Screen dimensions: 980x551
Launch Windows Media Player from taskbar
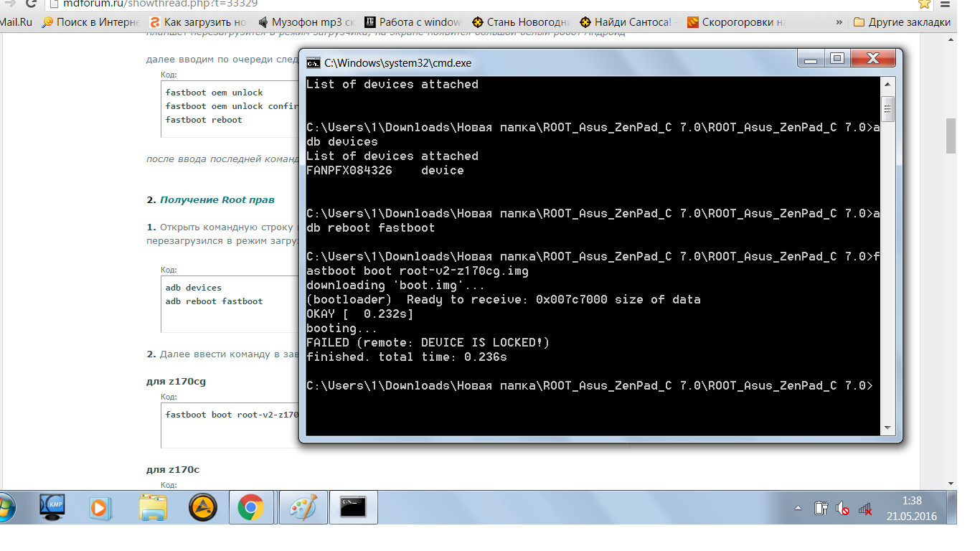pos(101,508)
